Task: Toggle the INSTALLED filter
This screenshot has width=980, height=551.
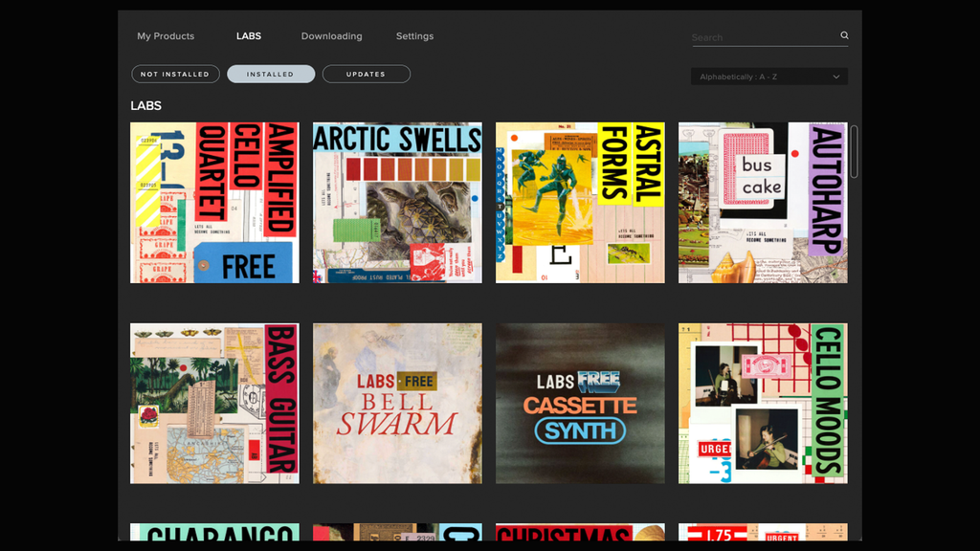Action: (x=270, y=74)
